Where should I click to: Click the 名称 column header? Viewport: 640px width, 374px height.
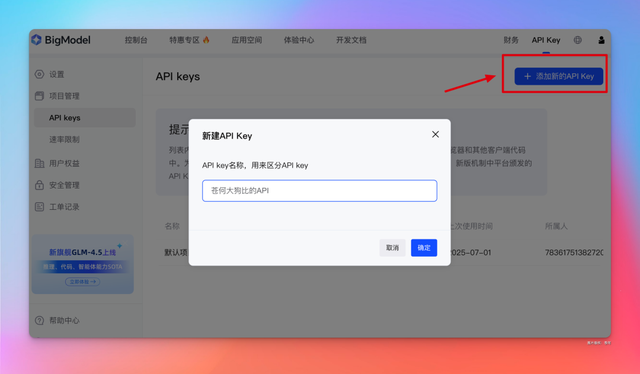(172, 226)
